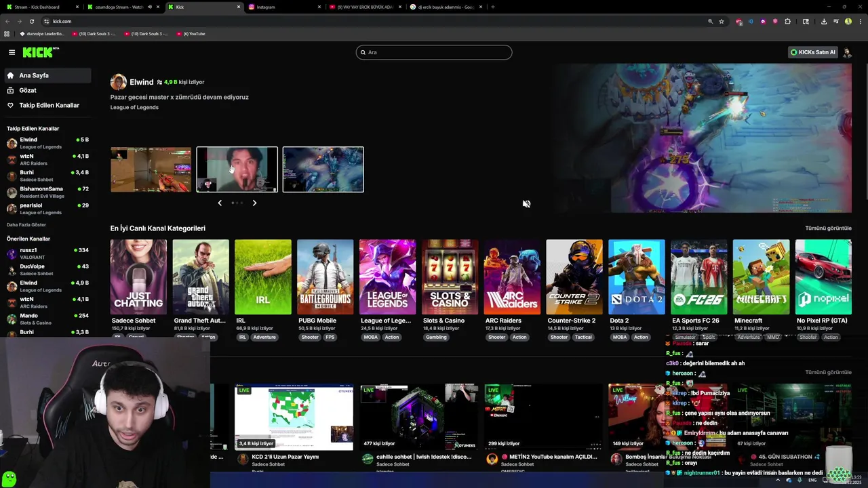
Task: Select first featured stream thumbnail (shooter)
Action: (151, 169)
